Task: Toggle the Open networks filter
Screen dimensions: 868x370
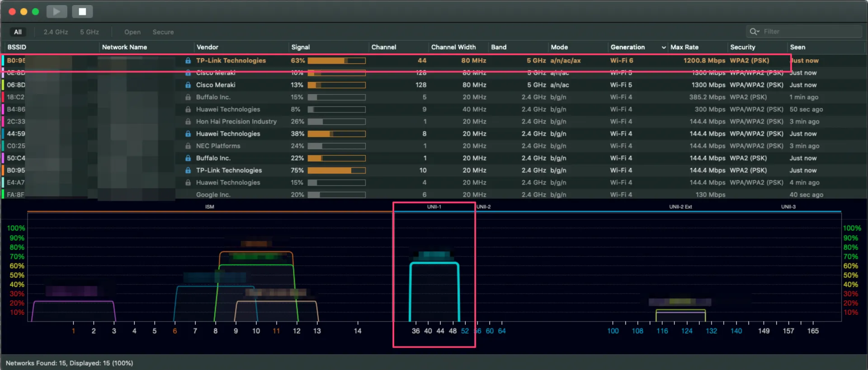Action: click(x=132, y=32)
